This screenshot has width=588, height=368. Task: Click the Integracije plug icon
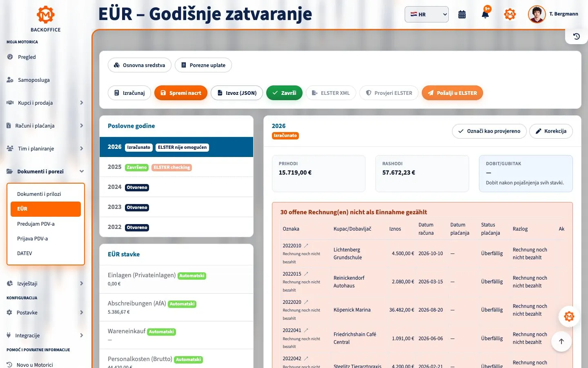[x=9, y=335]
